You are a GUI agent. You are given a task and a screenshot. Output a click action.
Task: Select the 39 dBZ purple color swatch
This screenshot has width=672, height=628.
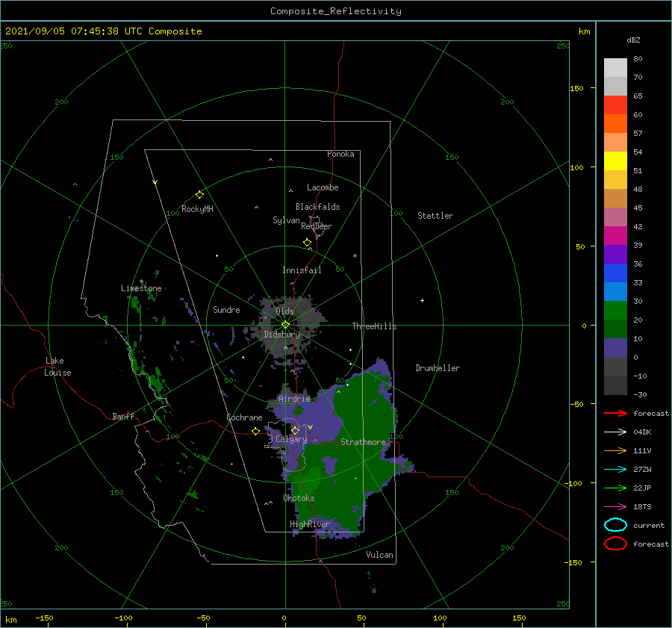pyautogui.click(x=615, y=254)
